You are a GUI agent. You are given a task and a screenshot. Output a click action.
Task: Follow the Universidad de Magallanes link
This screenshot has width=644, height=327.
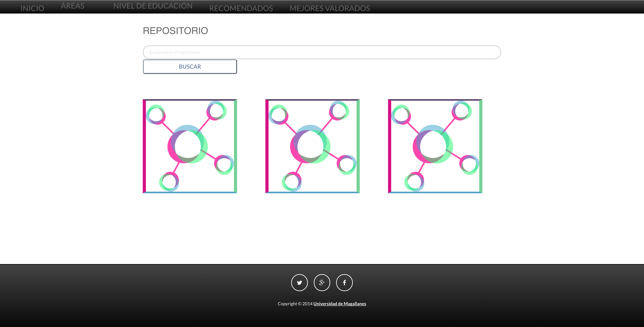pos(339,304)
